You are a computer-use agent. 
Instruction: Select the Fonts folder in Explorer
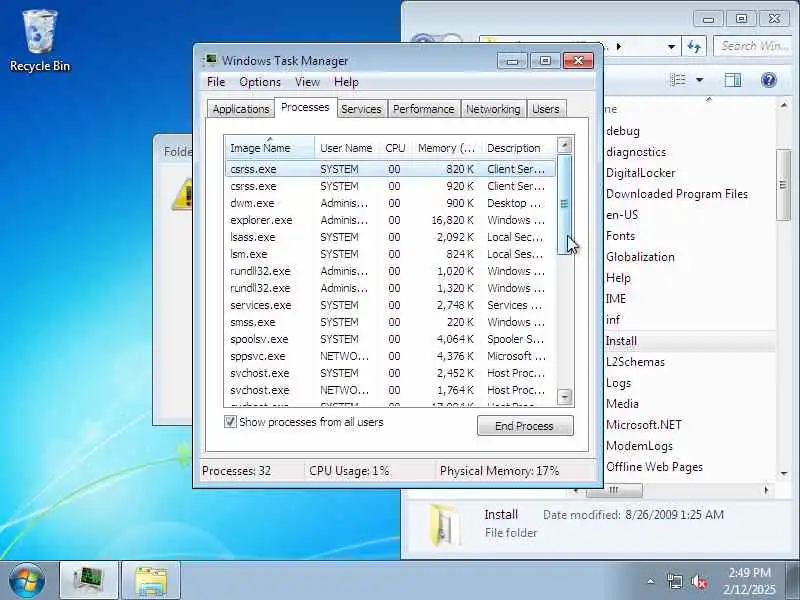[x=620, y=236]
